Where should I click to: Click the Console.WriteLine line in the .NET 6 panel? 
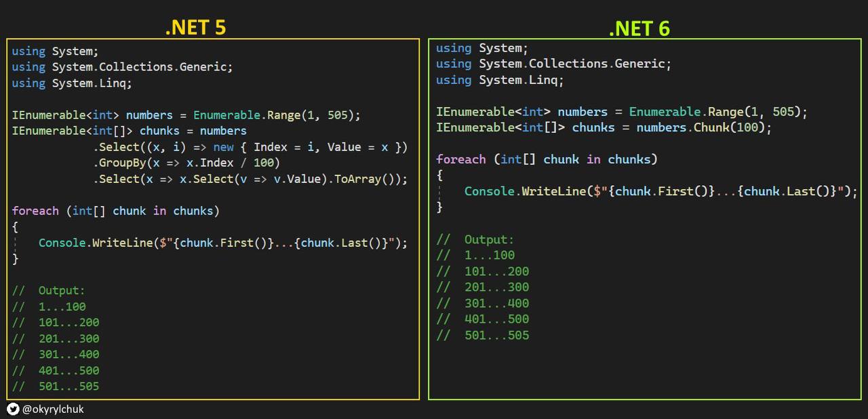pyautogui.click(x=661, y=191)
